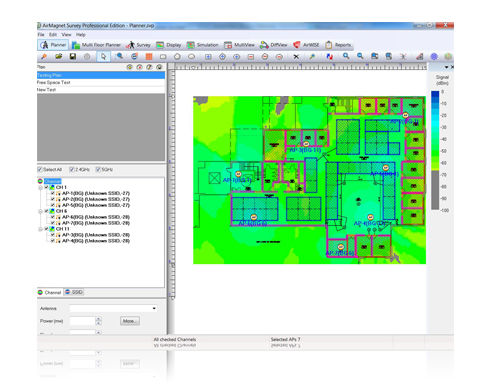Select the arrow pointer tool
Screen dimensions: 488x385
point(103,57)
